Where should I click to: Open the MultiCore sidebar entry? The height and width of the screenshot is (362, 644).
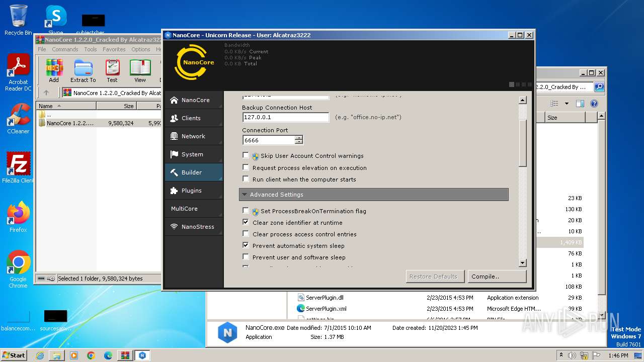coord(194,209)
